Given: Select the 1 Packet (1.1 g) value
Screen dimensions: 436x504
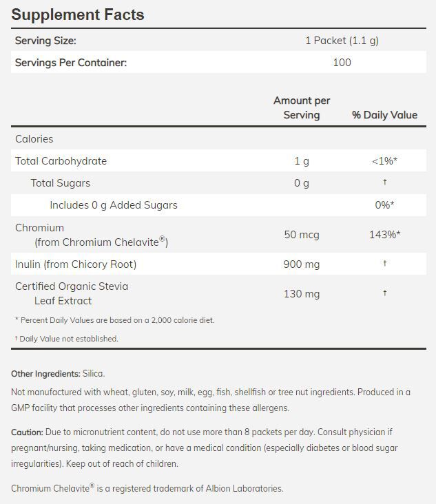Looking at the screenshot, I should point(342,41).
